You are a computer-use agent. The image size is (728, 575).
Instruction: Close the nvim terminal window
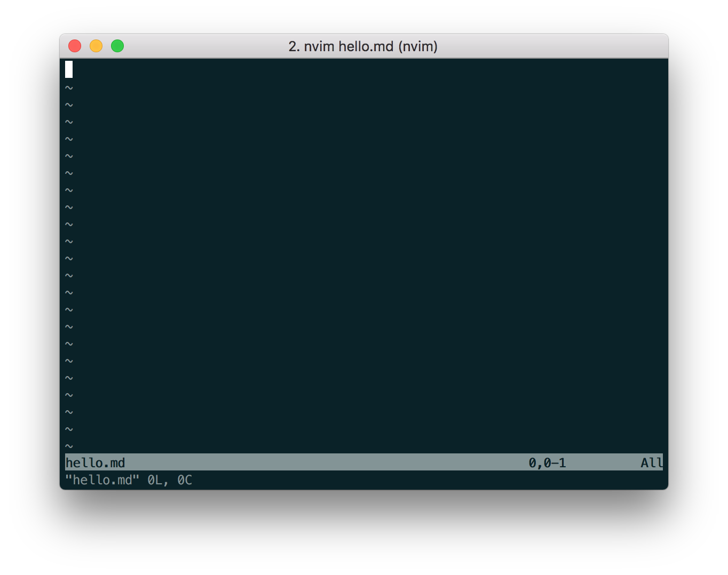[x=75, y=46]
